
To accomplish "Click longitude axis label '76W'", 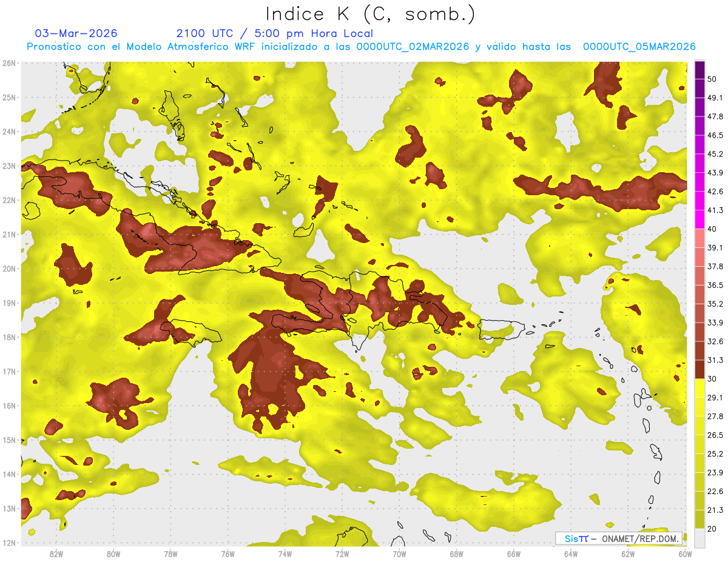I will [x=228, y=554].
